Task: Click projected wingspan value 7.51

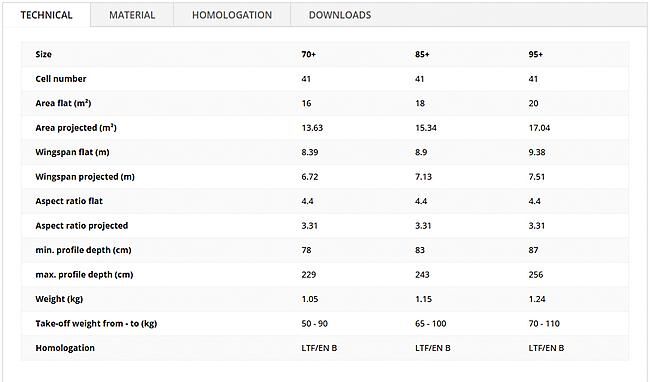Action: (537, 176)
